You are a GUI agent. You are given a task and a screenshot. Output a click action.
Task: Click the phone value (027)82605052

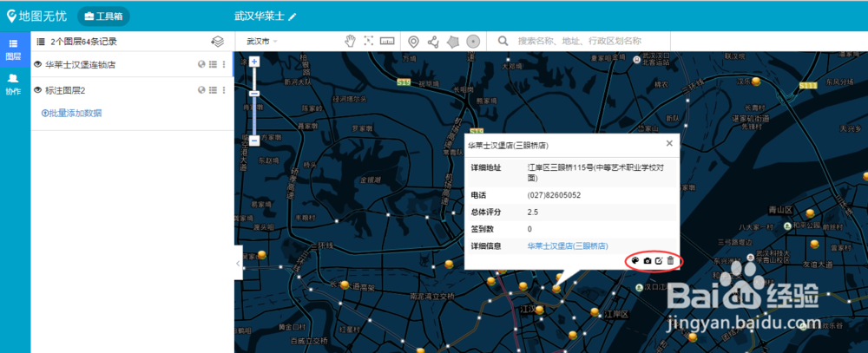pos(554,195)
